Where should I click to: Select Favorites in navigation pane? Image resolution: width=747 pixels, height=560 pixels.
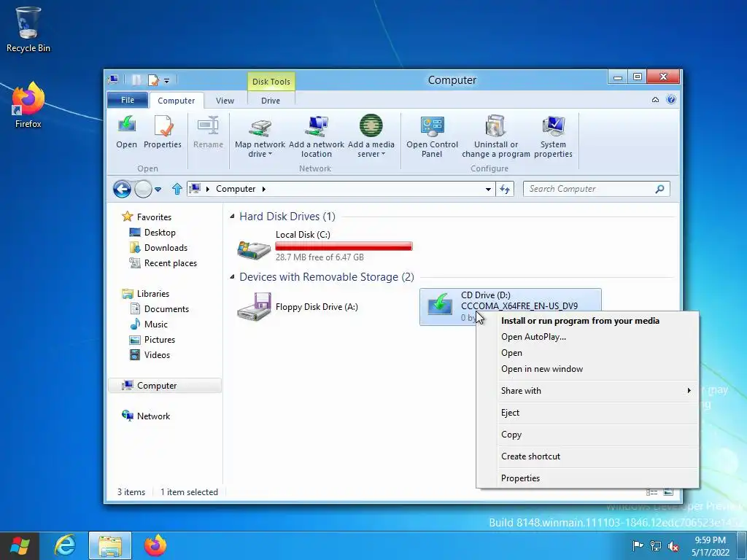(146, 217)
